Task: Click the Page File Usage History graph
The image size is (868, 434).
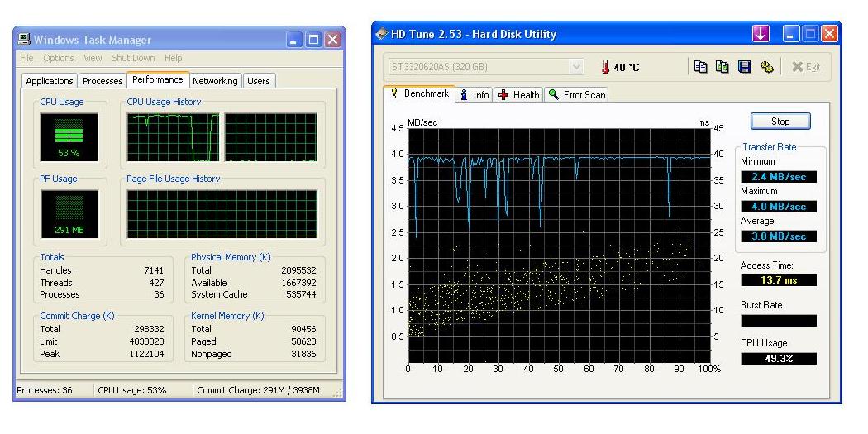Action: pyautogui.click(x=222, y=213)
